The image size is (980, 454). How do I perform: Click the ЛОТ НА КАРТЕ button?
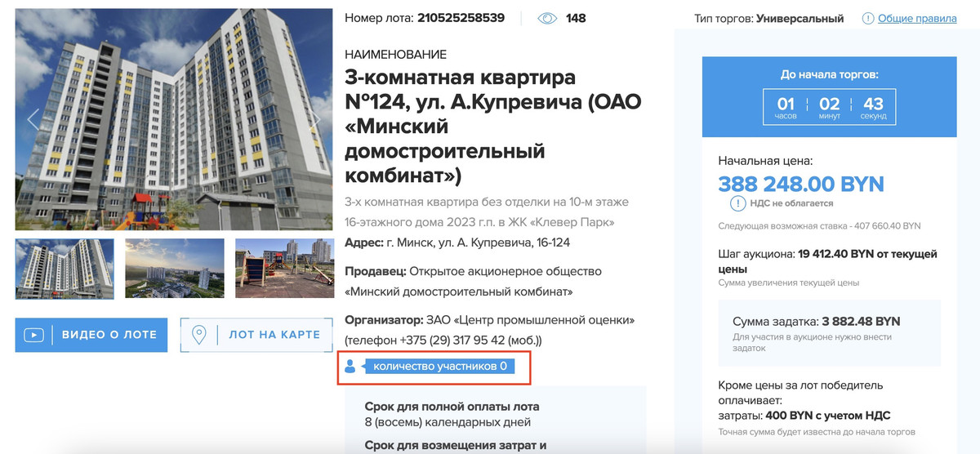[256, 335]
